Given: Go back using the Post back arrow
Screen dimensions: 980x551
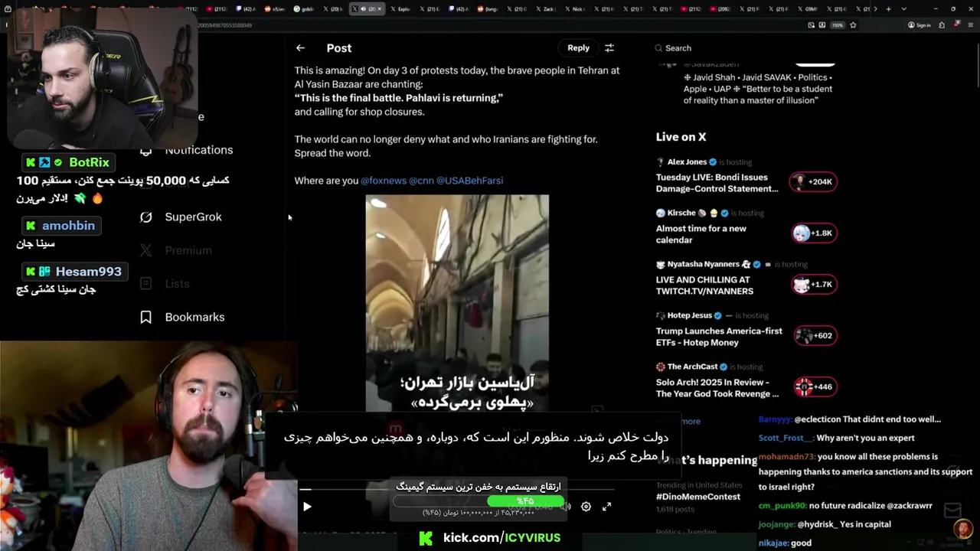Looking at the screenshot, I should point(300,47).
